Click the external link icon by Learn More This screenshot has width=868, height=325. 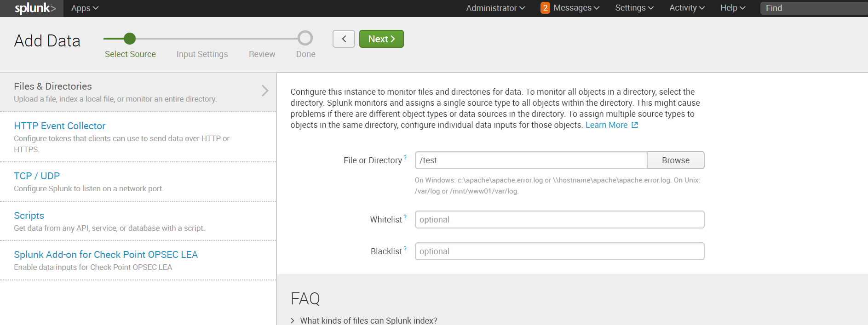tap(635, 125)
